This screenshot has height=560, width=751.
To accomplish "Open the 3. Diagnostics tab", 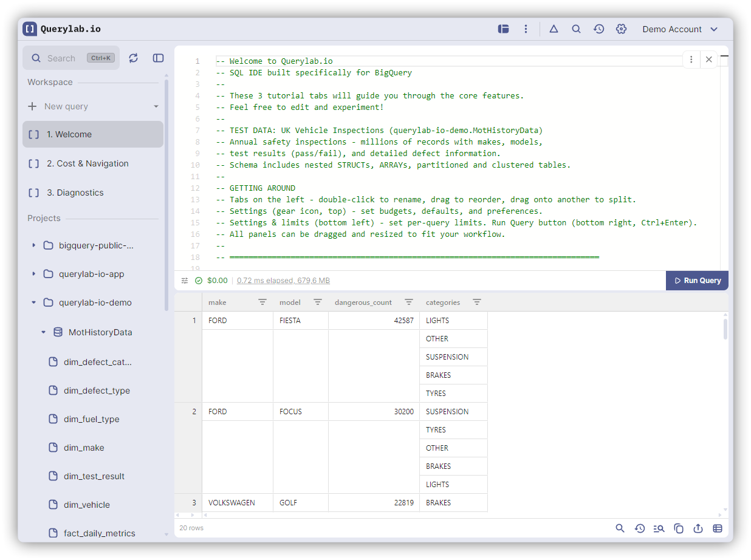I will tap(75, 193).
